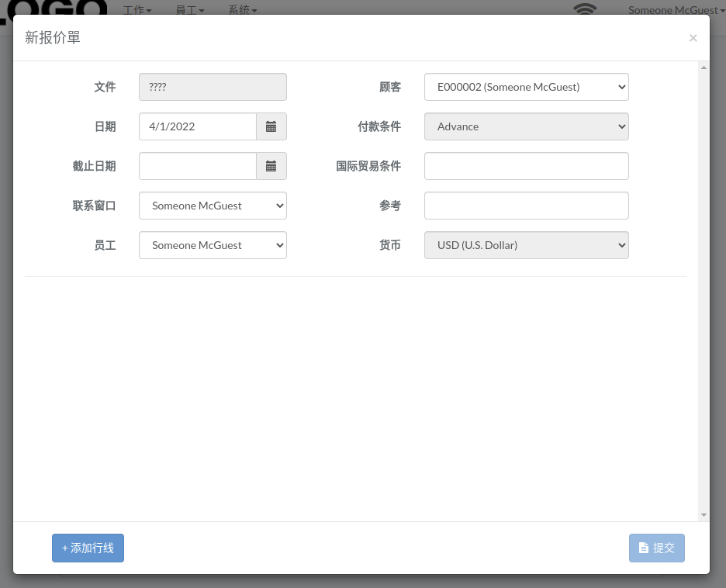Click the dialog scrollbar up arrow

704,67
